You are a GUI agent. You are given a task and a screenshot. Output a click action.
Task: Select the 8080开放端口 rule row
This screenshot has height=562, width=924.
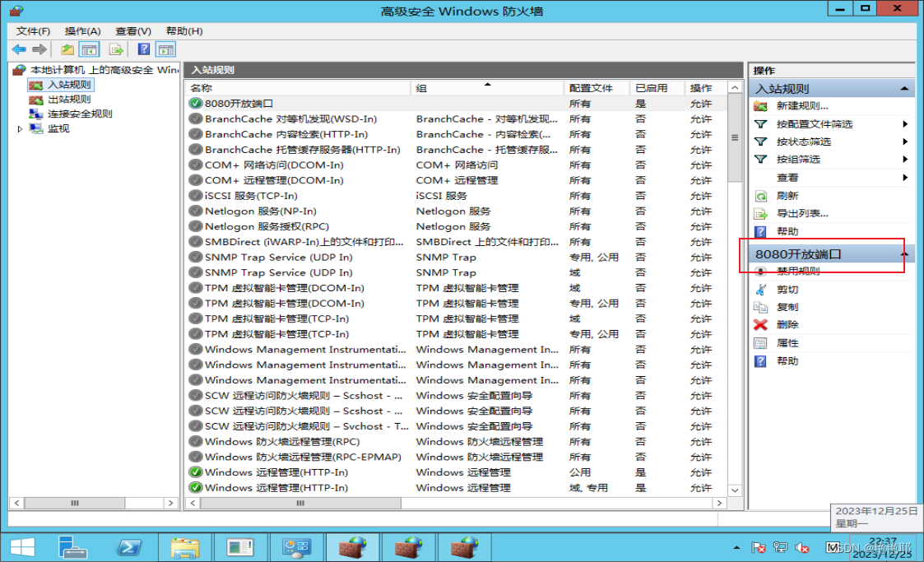(x=457, y=104)
